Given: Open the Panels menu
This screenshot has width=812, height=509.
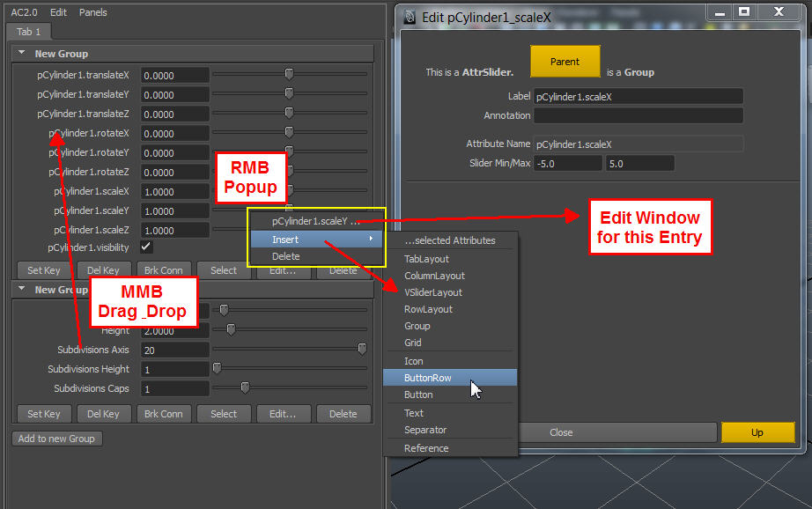Looking at the screenshot, I should pyautogui.click(x=92, y=12).
